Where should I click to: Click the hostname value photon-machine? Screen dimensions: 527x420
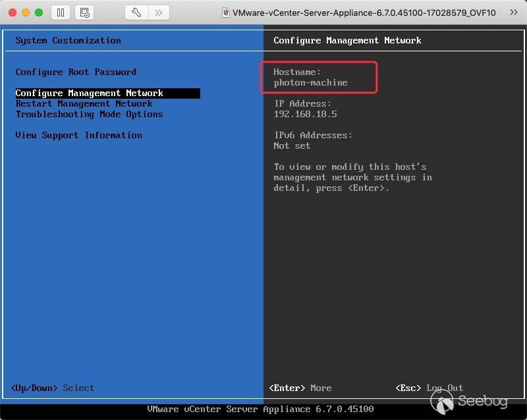[310, 83]
